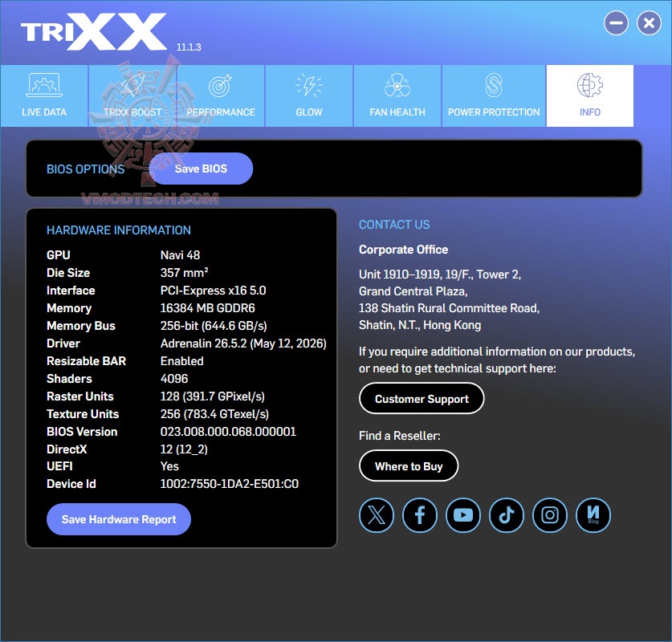Screen dimensions: 672x642
Task: Click the Corporate Office heading
Action: point(403,250)
